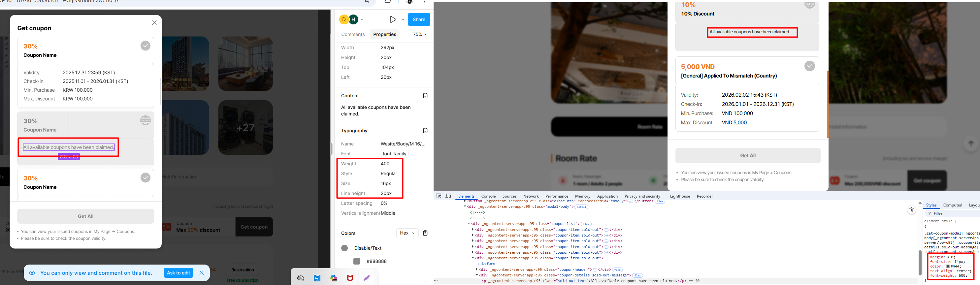Image resolution: width=980 pixels, height=285 pixels.
Task: Click the Get coupon button on the webpage
Action: coord(927,180)
